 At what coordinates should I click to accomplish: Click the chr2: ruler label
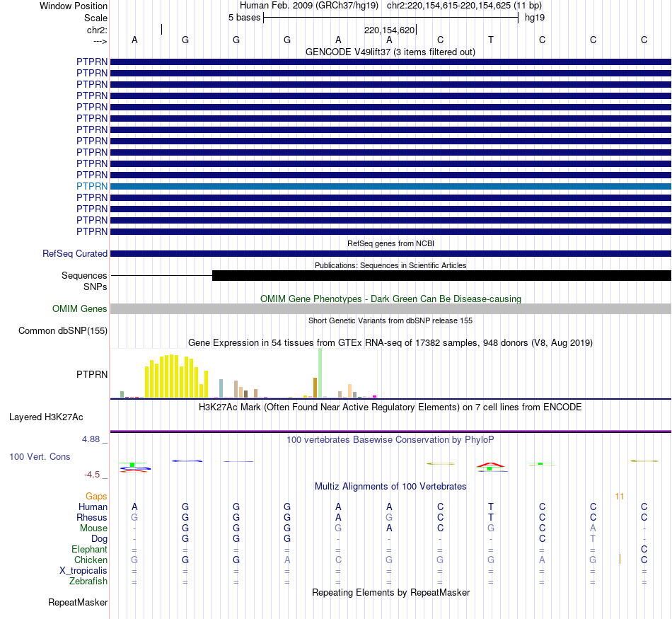[97, 30]
